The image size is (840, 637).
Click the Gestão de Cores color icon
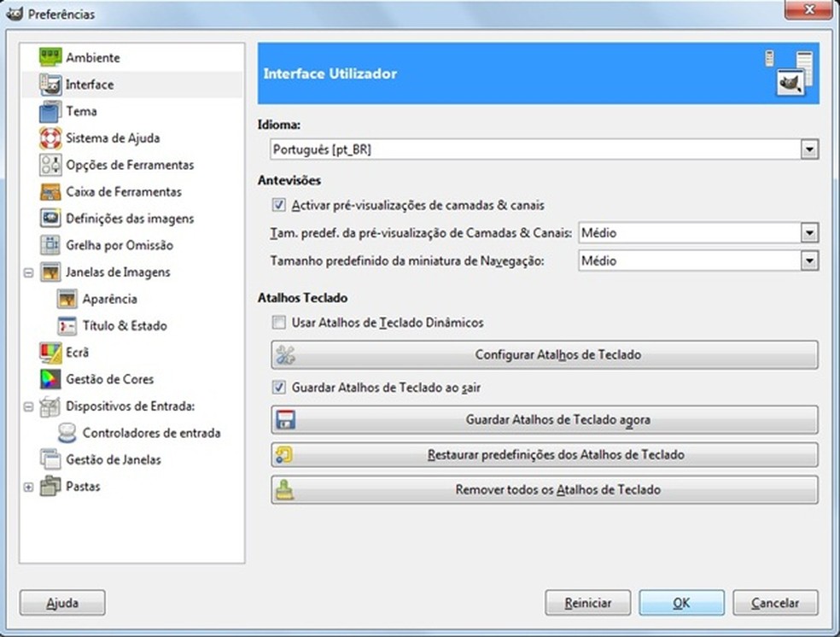pyautogui.click(x=50, y=379)
